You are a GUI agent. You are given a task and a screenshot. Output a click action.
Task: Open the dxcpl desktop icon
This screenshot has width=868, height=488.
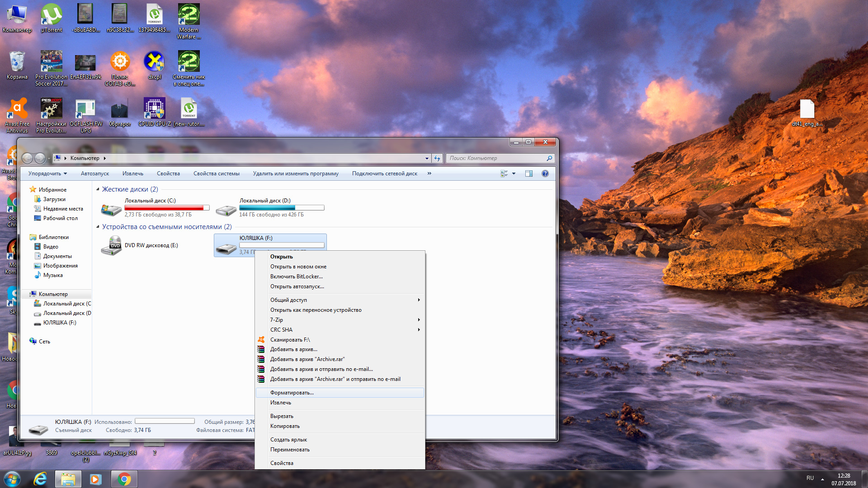click(x=155, y=65)
